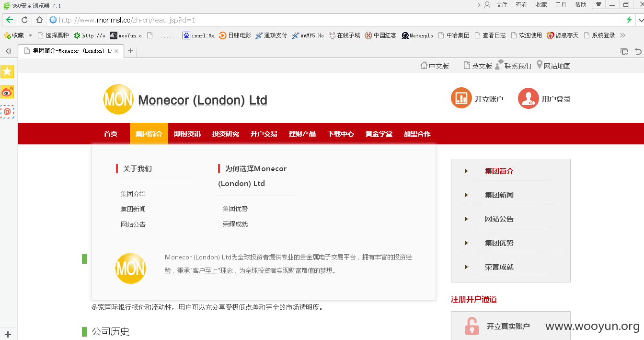
Task: Open the Metasplo bookmark
Action: [417, 35]
